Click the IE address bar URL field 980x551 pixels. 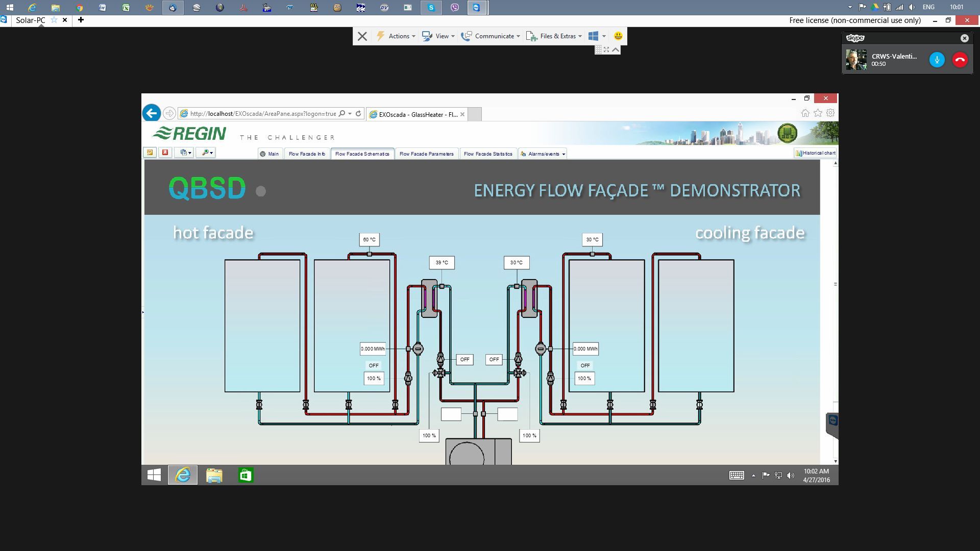(x=262, y=114)
